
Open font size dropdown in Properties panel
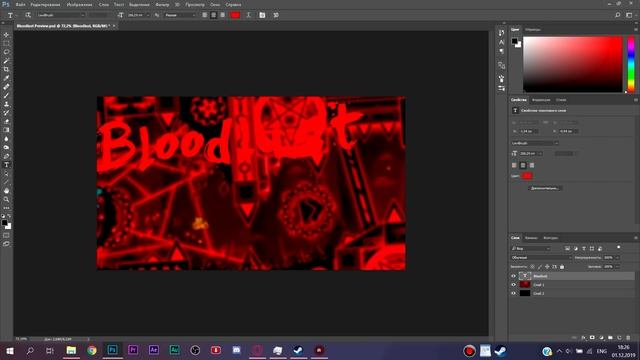click(x=531, y=153)
